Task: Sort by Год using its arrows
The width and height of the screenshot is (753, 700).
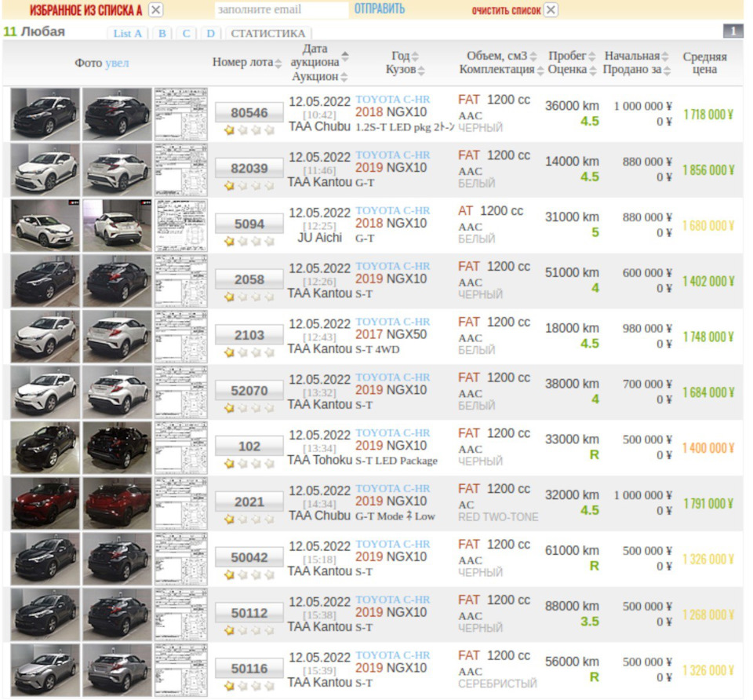Action: (x=415, y=57)
